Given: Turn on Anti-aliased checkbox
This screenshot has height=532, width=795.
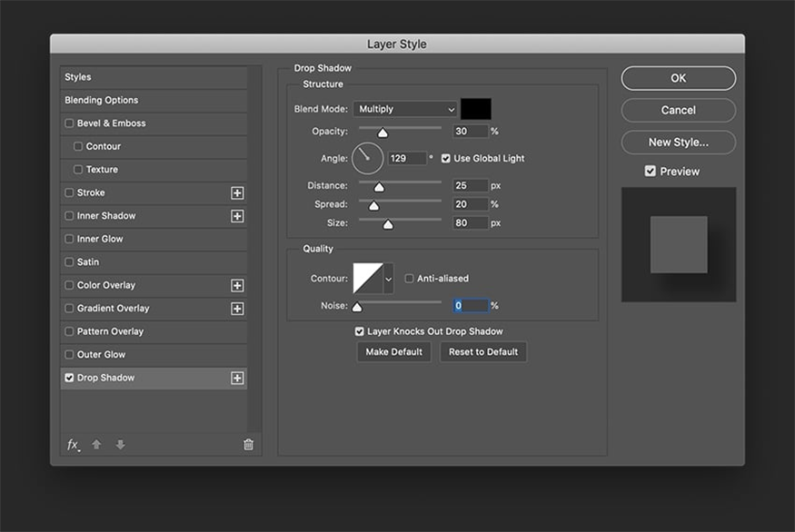Looking at the screenshot, I should coord(409,279).
